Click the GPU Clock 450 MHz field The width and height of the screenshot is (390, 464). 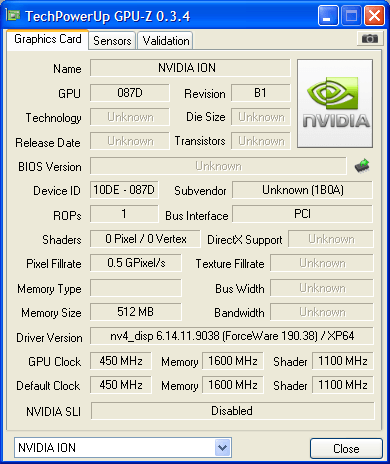point(121,361)
